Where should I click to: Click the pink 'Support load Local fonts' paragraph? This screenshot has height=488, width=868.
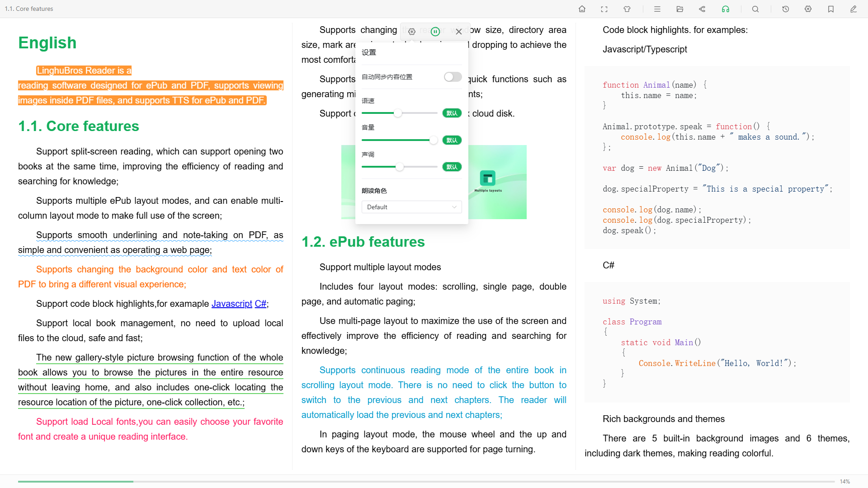151,429
